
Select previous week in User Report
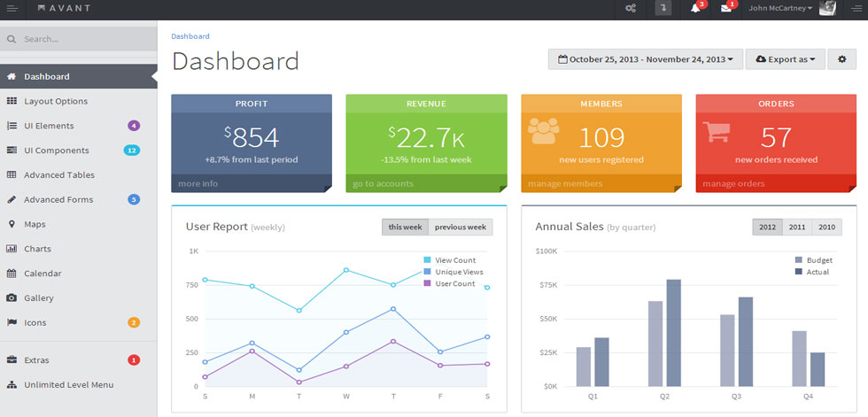[461, 228]
